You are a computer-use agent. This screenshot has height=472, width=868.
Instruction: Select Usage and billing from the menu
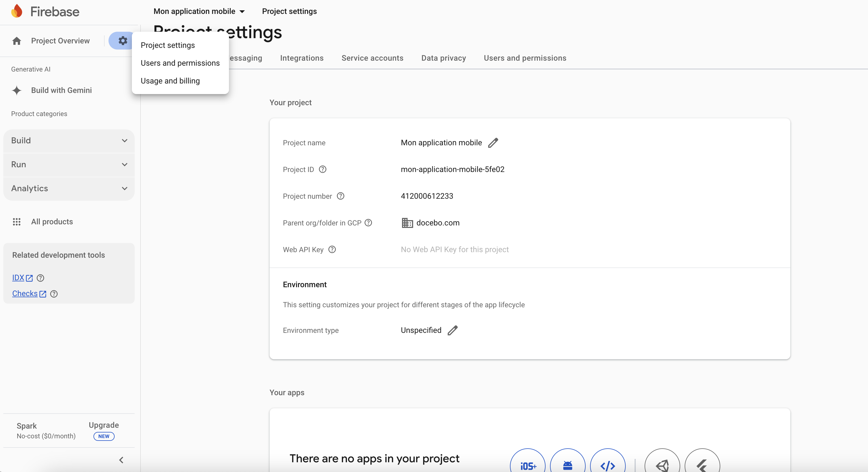click(x=170, y=81)
